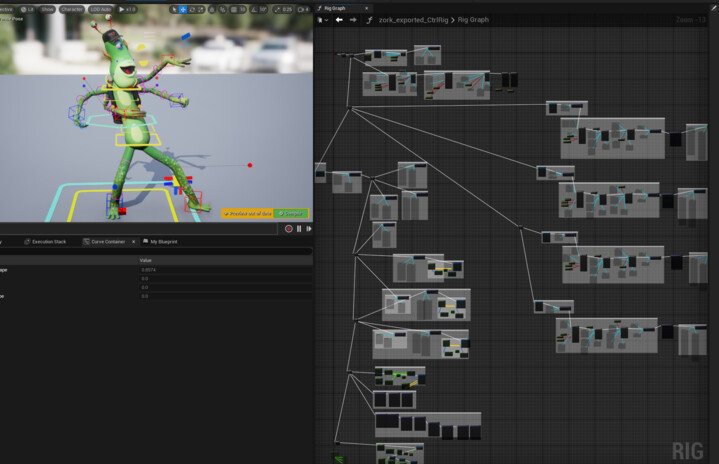
Task: Click the x1.0 playback speed button
Action: 127,9
